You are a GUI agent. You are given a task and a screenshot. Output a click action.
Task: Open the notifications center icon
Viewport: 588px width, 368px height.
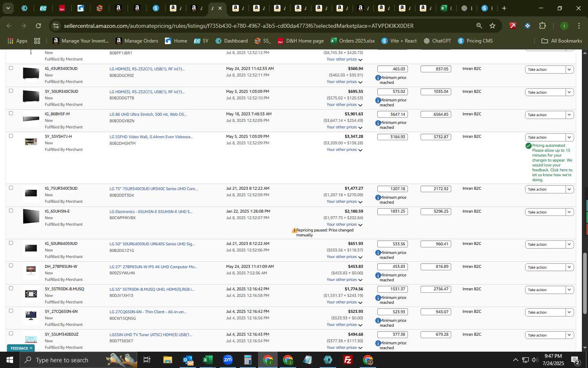pos(575,360)
